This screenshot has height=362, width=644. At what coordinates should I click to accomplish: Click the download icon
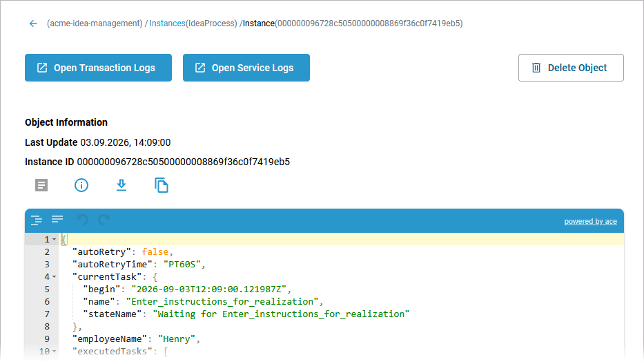tap(121, 185)
